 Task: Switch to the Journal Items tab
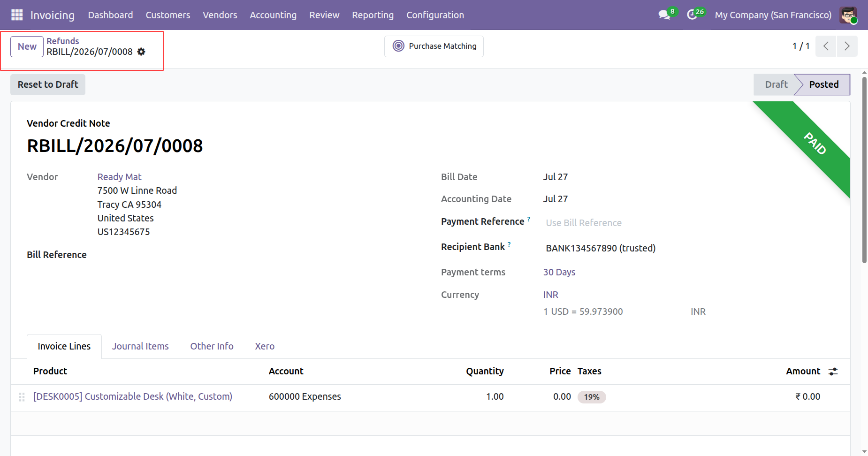(140, 346)
